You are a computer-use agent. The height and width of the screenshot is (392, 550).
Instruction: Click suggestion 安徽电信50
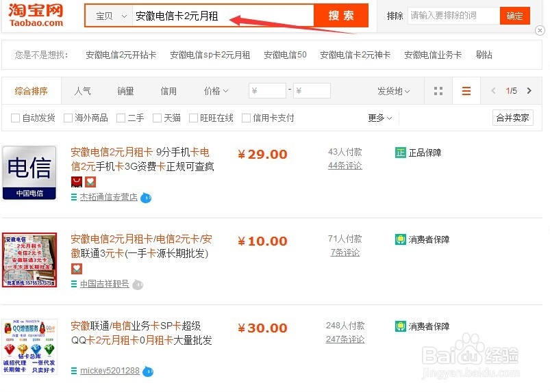click(x=285, y=55)
